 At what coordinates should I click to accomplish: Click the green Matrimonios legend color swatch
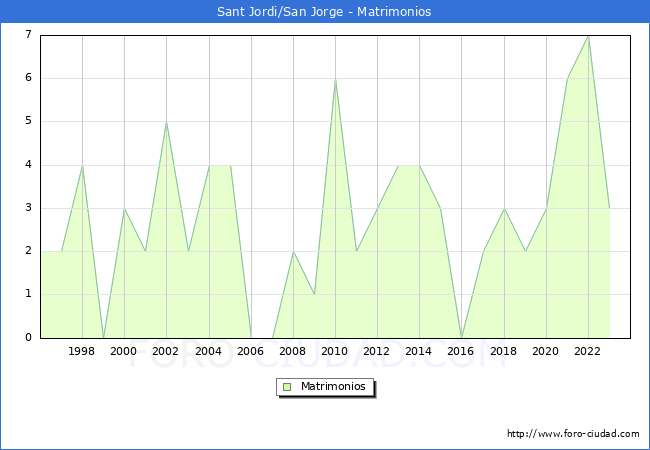click(287, 386)
